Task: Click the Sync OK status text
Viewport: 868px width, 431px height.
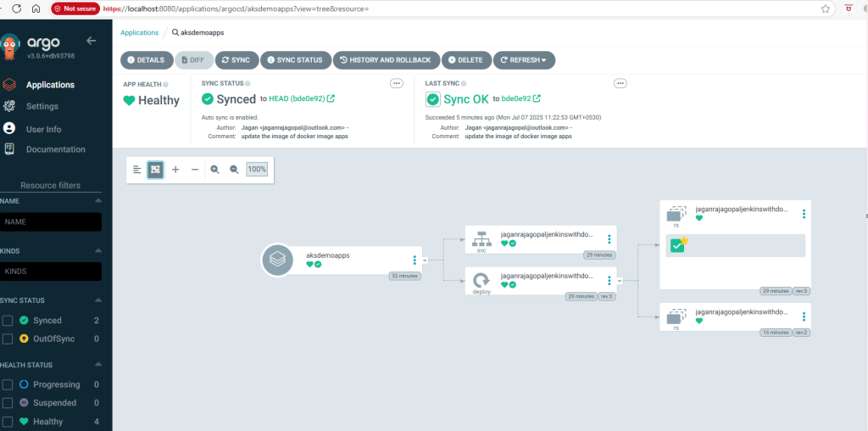Action: 466,100
